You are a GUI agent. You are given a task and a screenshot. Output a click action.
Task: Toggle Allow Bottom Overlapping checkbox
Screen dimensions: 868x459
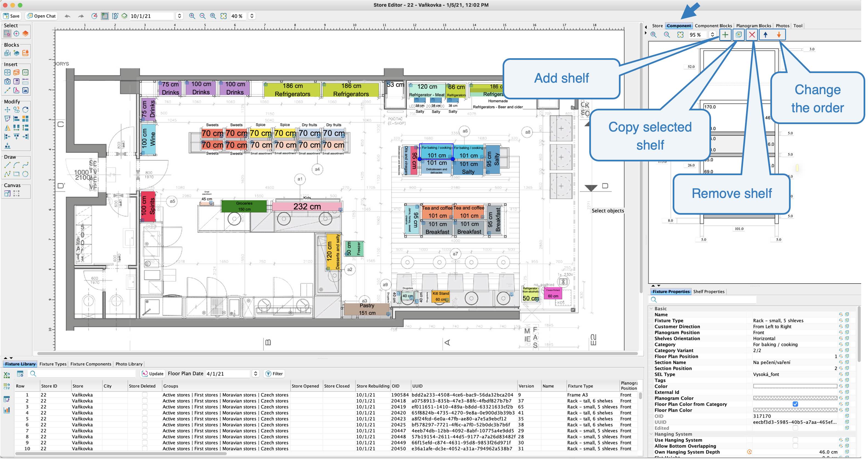[x=795, y=446]
